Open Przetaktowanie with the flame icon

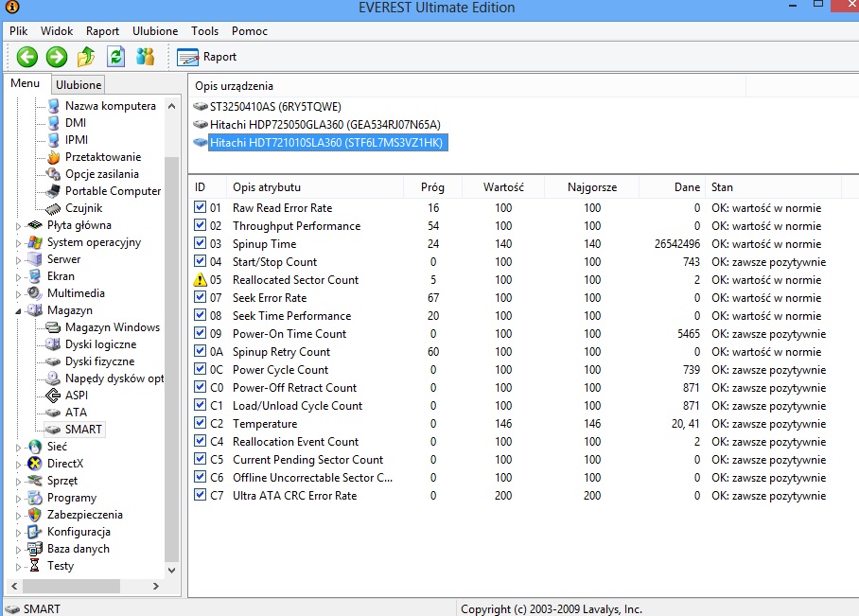[53, 157]
